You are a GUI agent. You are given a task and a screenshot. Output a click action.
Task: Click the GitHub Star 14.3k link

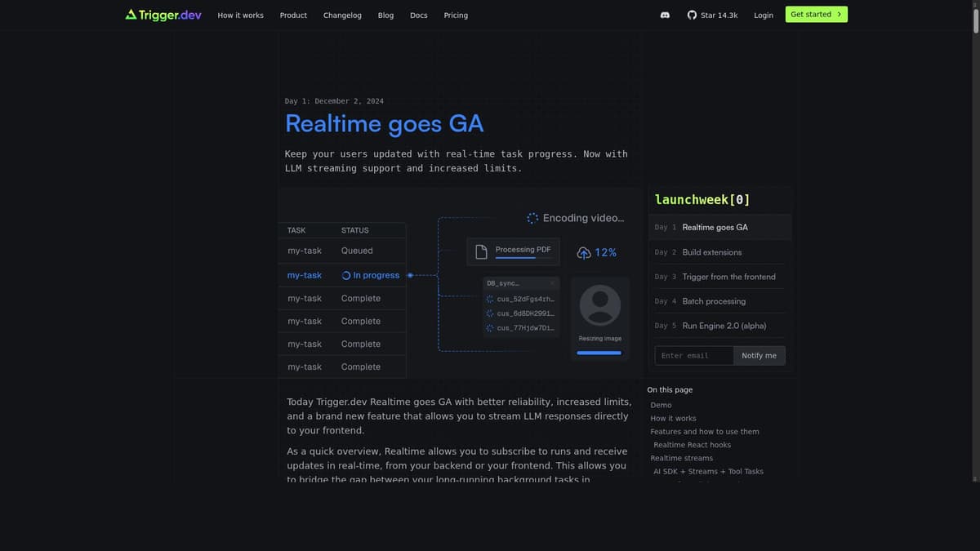712,15
